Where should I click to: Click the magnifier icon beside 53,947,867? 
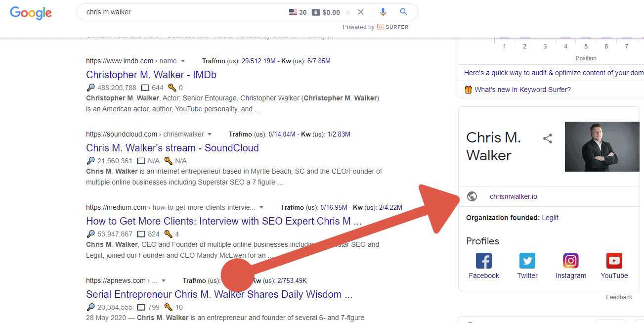coord(90,234)
